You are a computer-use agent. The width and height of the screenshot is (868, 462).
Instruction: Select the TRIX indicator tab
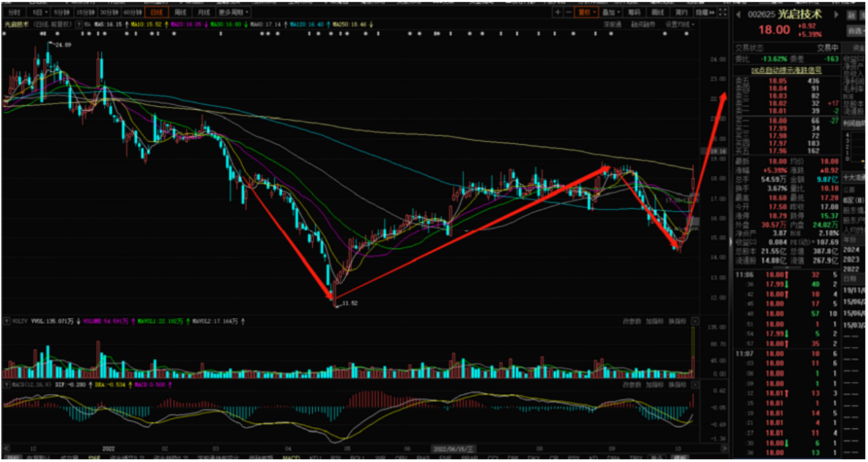click(x=636, y=457)
